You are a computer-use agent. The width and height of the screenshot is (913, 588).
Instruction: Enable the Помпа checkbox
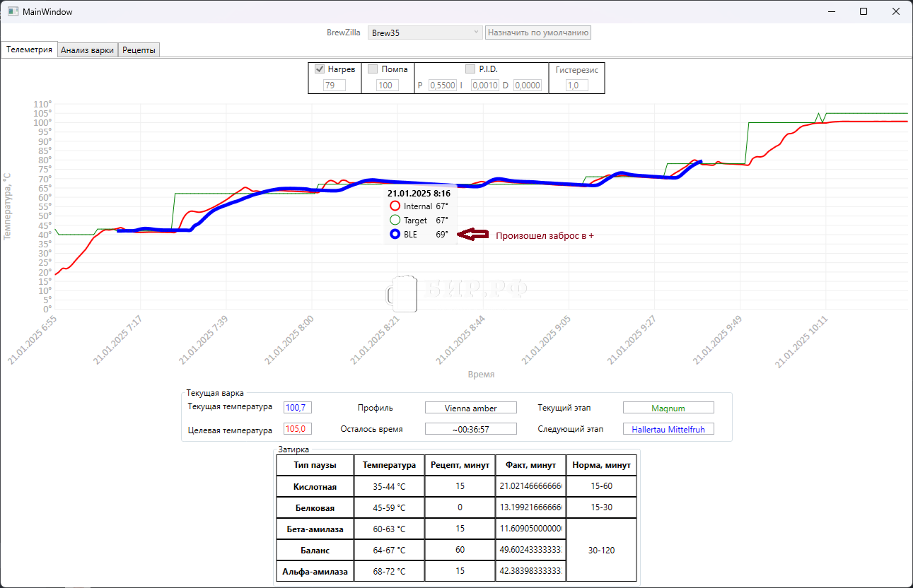tap(373, 69)
